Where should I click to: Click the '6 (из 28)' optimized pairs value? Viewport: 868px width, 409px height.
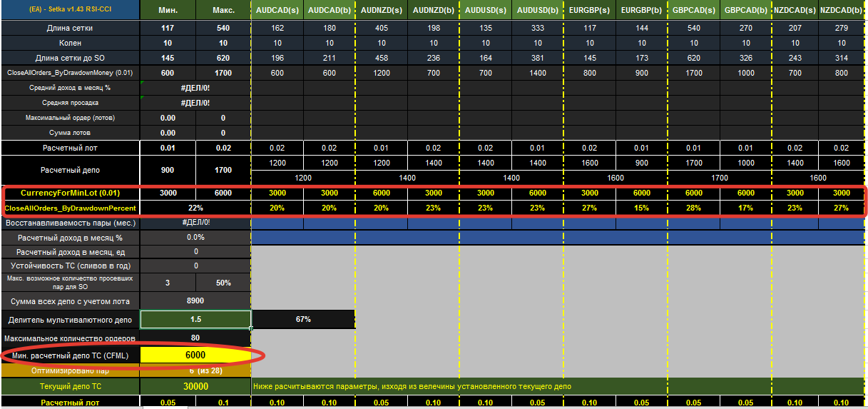coord(195,371)
